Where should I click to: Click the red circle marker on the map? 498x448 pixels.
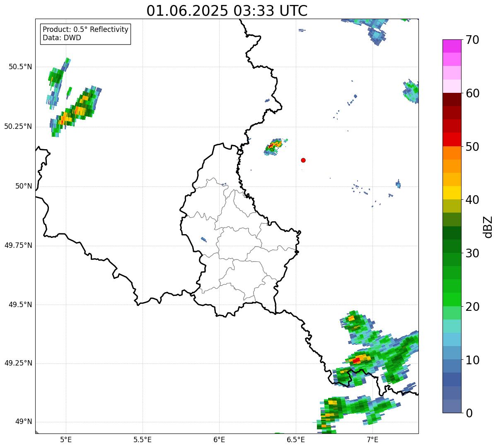tap(303, 160)
